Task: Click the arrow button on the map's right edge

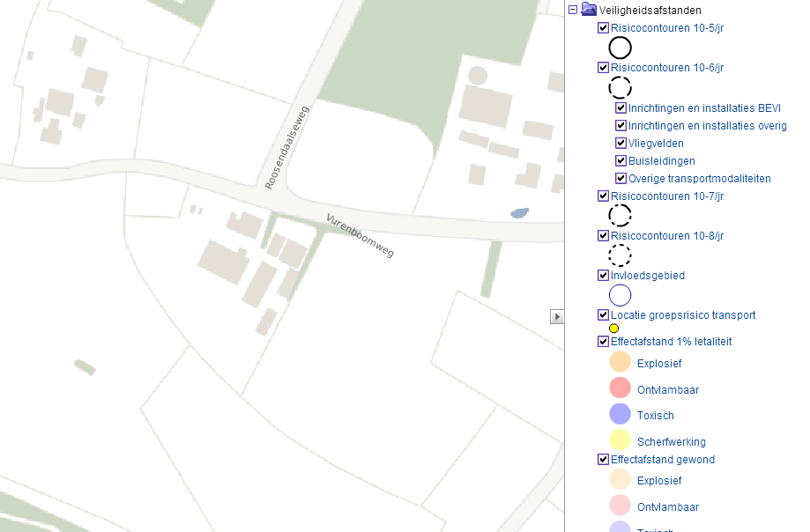Action: [x=556, y=316]
